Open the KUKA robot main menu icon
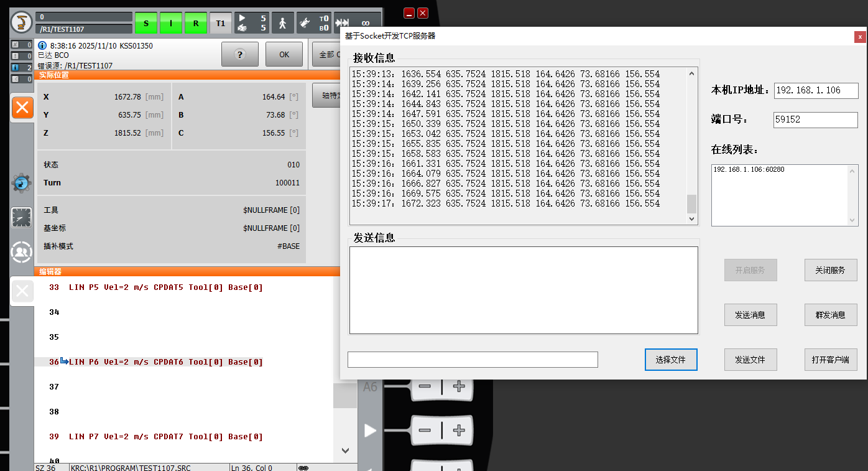Screen dimensions: 868x471 22,23
